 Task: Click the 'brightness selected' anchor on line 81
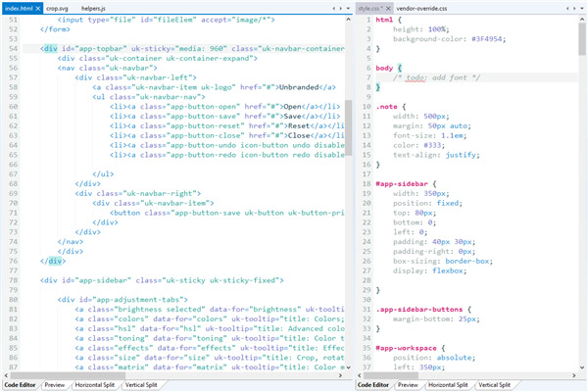[x=210, y=309]
